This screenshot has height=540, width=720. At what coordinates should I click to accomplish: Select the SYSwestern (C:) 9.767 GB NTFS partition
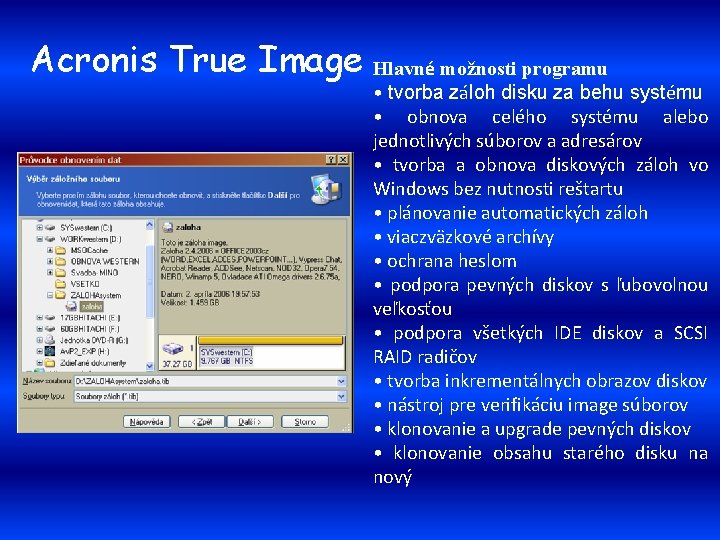point(271,357)
